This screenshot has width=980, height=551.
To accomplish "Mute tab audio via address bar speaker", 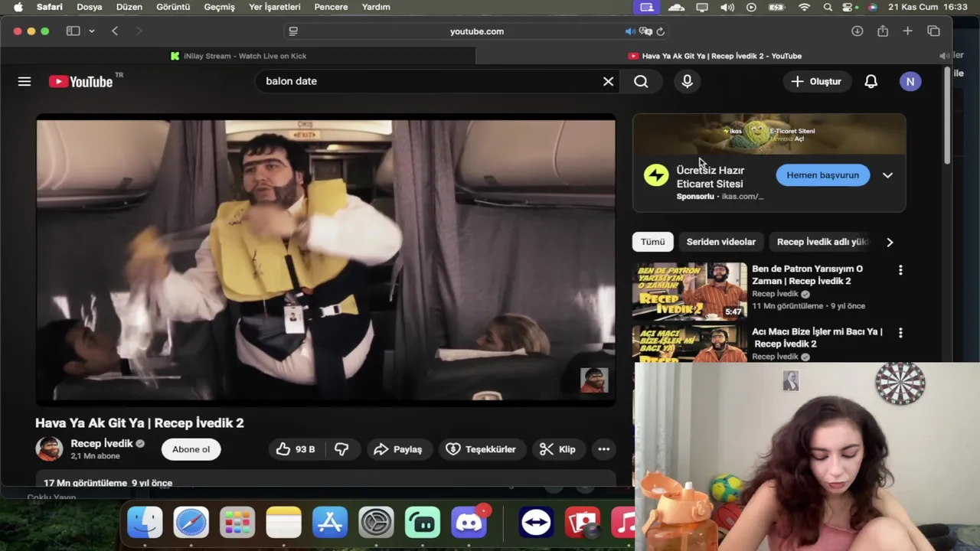I will (629, 31).
